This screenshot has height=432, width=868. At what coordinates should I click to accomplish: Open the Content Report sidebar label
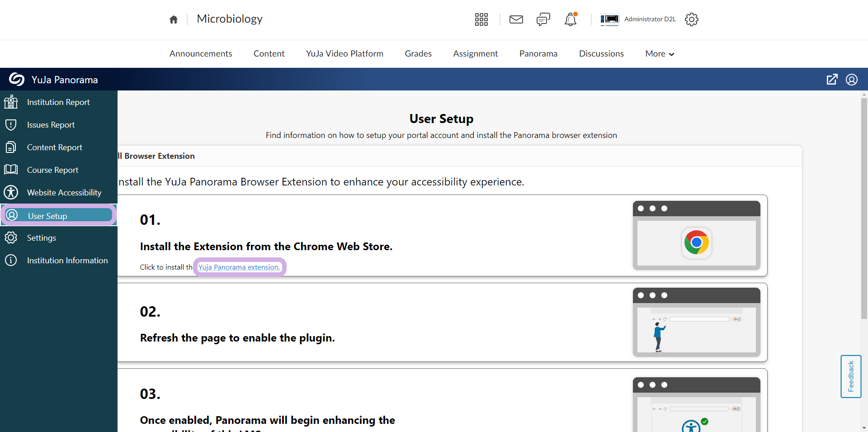coord(54,147)
